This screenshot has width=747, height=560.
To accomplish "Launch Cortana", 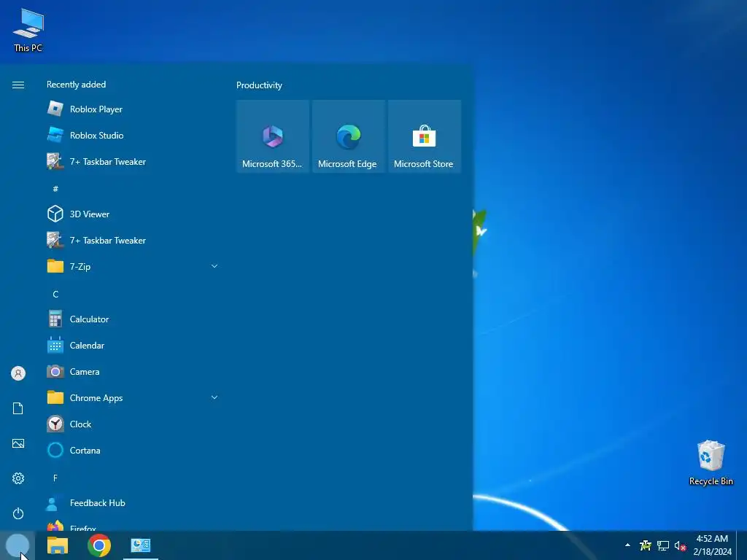I will [x=131, y=450].
